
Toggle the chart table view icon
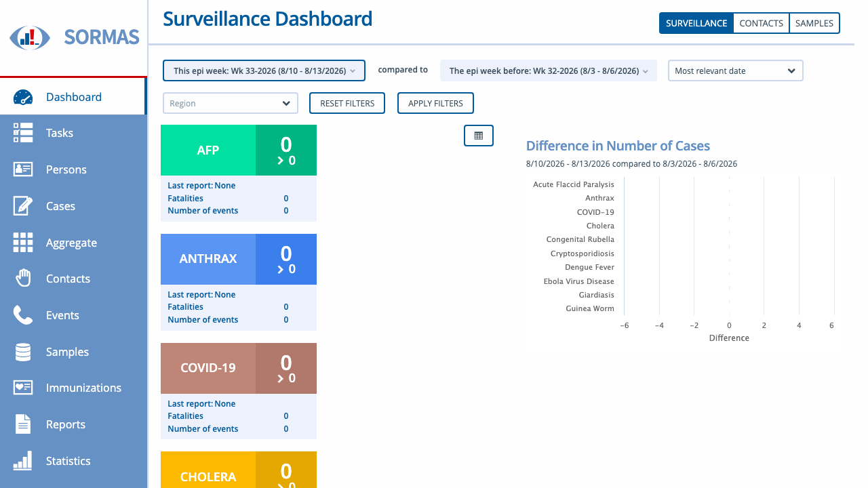[x=479, y=136]
